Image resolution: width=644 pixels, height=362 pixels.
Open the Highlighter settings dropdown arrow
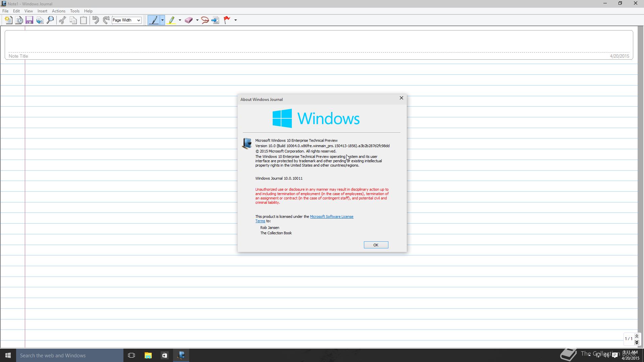pyautogui.click(x=180, y=20)
